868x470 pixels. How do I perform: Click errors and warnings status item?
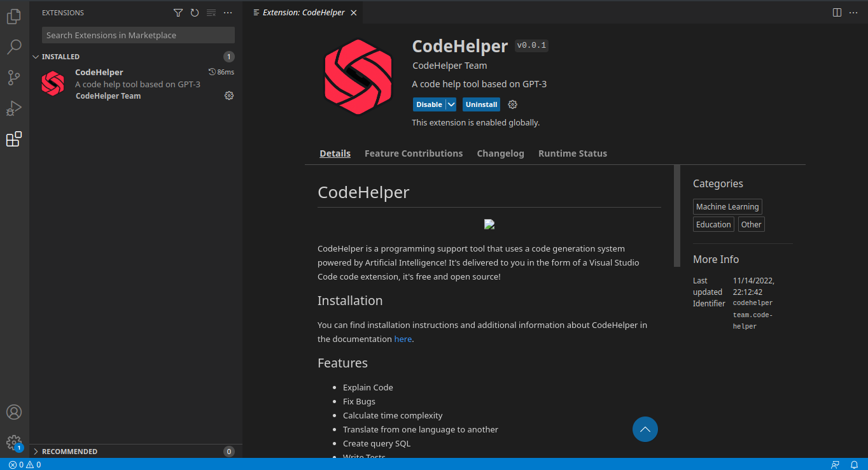25,464
